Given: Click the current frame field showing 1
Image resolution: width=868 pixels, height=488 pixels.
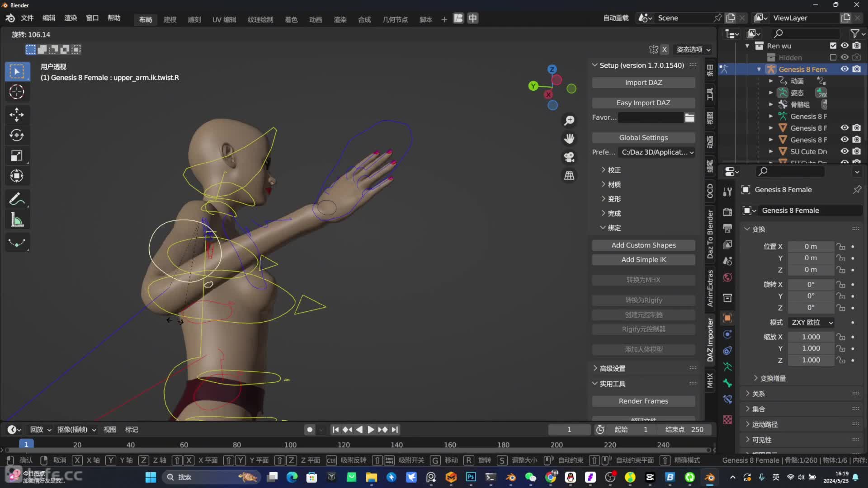Looking at the screenshot, I should (x=569, y=430).
